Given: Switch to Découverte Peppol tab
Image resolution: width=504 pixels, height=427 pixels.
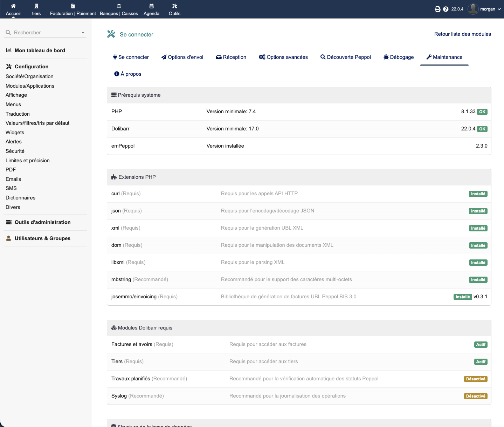Looking at the screenshot, I should [x=345, y=57].
